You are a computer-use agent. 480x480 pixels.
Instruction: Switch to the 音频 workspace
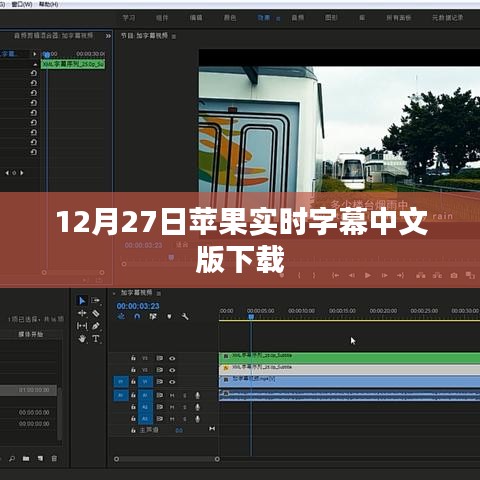click(298, 18)
